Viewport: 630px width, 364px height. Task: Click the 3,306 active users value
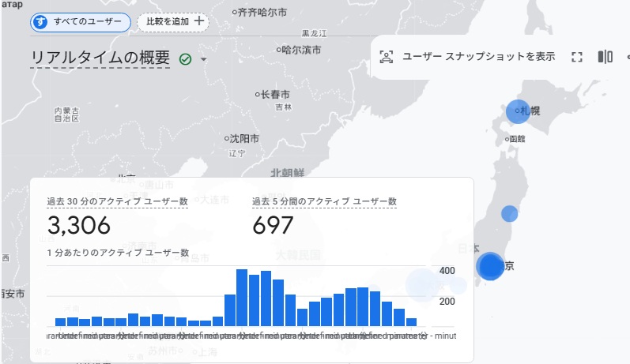[x=78, y=226]
